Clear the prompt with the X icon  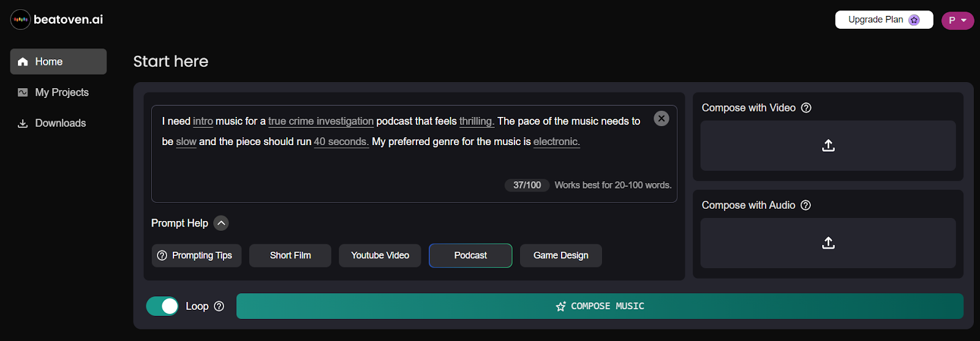(x=661, y=119)
